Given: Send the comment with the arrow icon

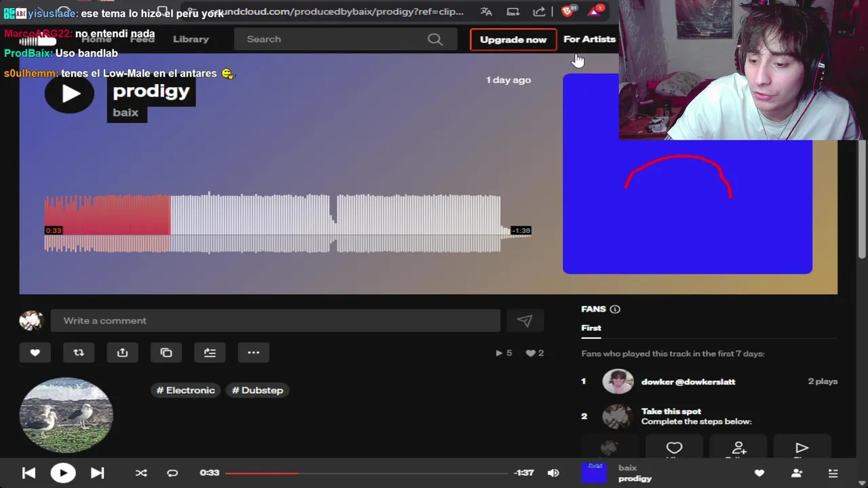Looking at the screenshot, I should pyautogui.click(x=525, y=321).
